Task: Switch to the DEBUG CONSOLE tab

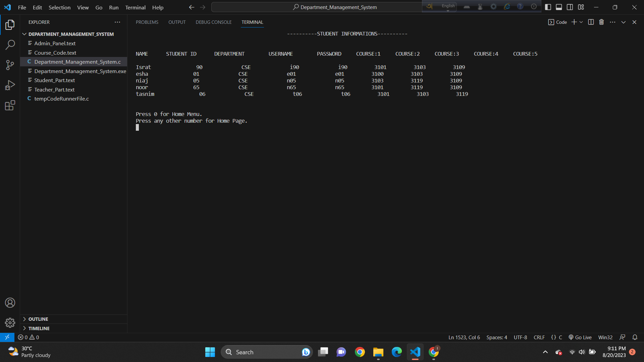Action: tap(213, 22)
